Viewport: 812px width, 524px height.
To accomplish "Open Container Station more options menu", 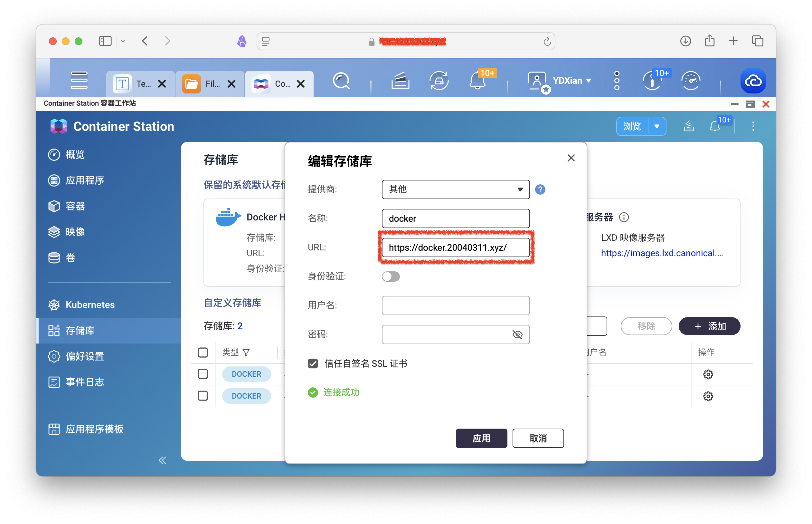I will 753,126.
